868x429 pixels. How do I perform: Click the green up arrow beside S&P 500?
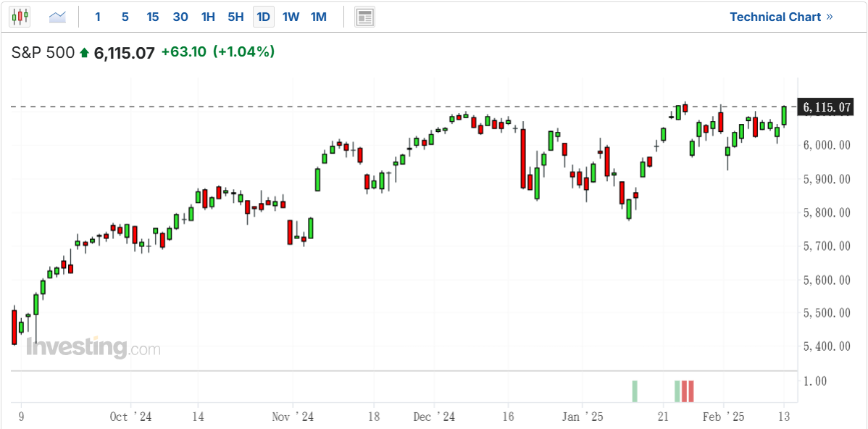[x=84, y=53]
